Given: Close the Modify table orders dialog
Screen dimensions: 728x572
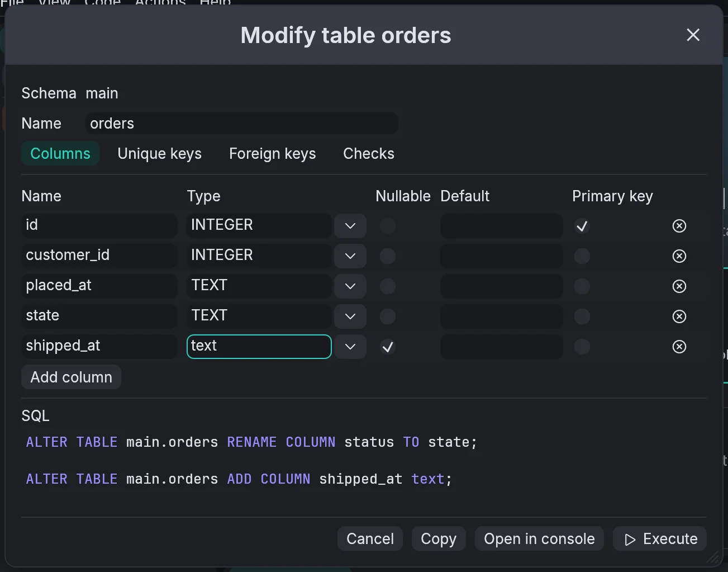Looking at the screenshot, I should (x=693, y=35).
